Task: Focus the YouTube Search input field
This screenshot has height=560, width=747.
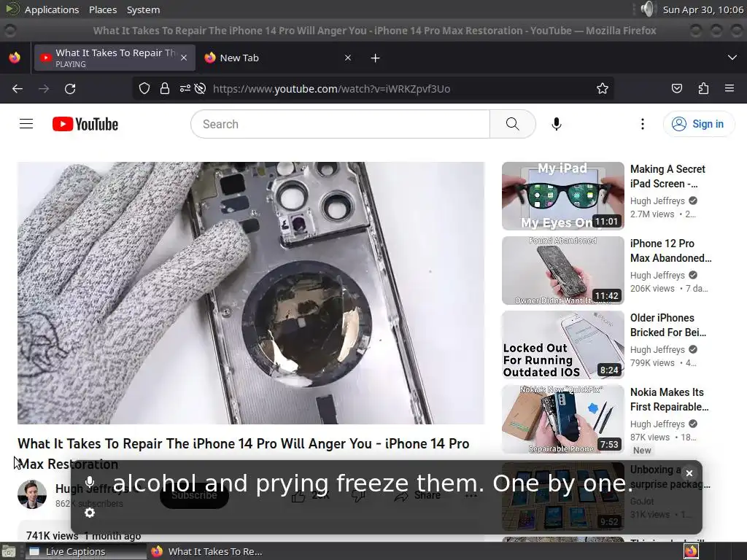Action: pos(340,124)
